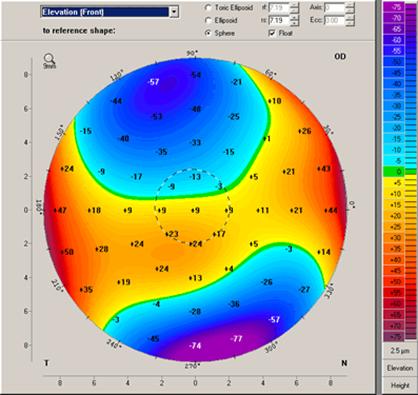
Task: Click the -77 elevation value on the map
Action: click(236, 339)
